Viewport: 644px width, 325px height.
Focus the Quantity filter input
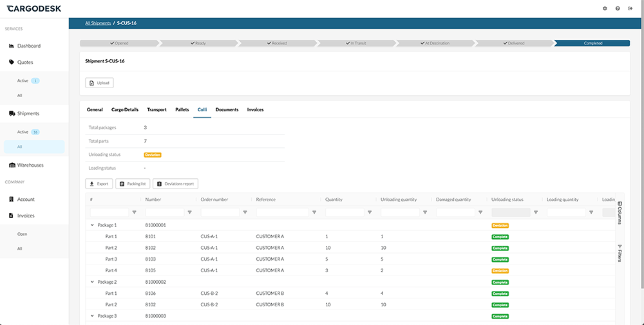(x=345, y=212)
